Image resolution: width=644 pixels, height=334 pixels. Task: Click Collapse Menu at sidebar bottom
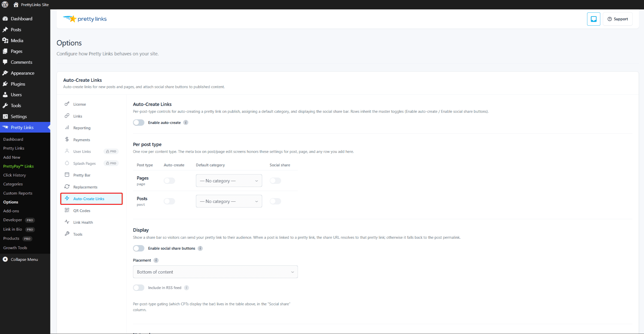tap(20, 259)
